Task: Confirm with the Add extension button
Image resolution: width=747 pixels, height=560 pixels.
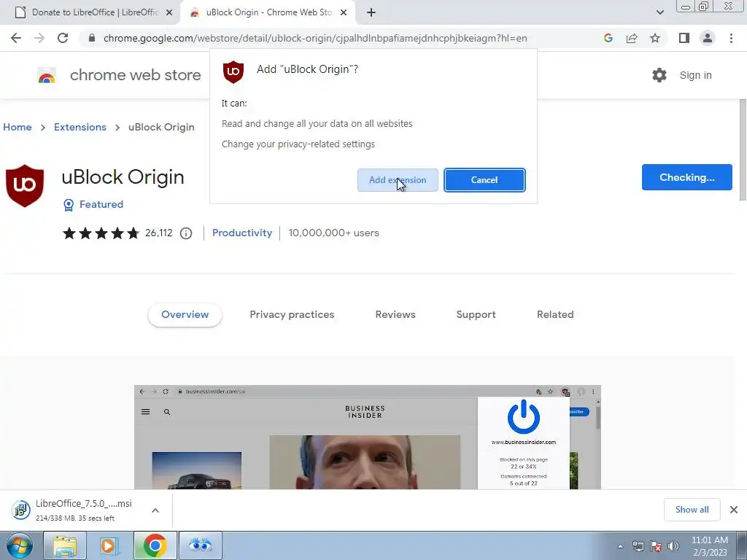Action: coord(398,180)
